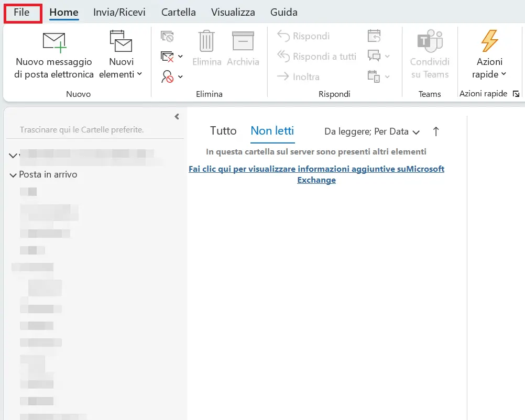Click the ignore conversation icon
Screen dimensions: 525x420
coord(167,36)
